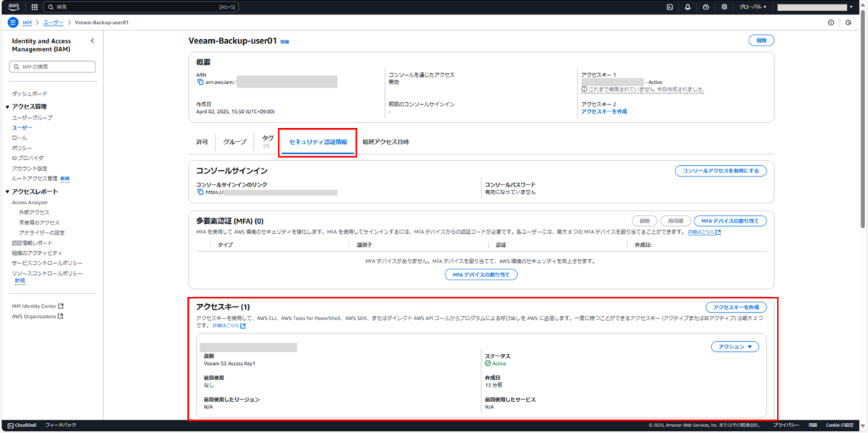Screen dimensions: 868x433
Task: Open the MFA 詳細はこちら link
Action: (x=704, y=232)
